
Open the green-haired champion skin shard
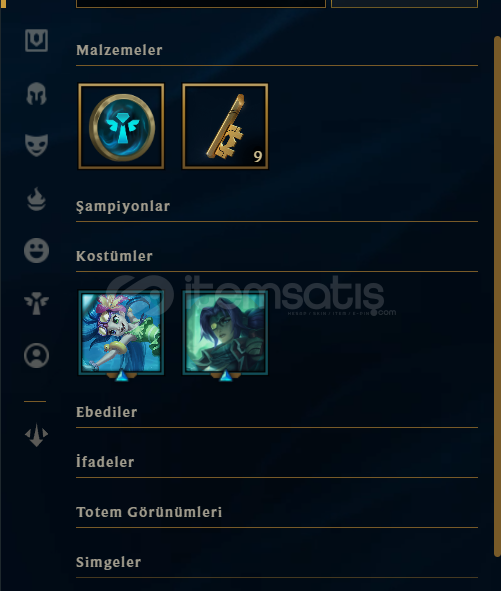click(x=225, y=333)
